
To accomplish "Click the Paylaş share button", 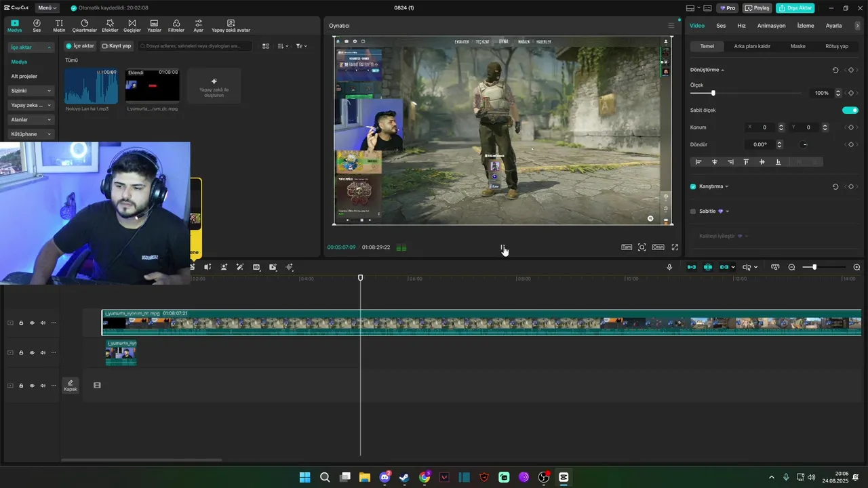I will click(757, 8).
